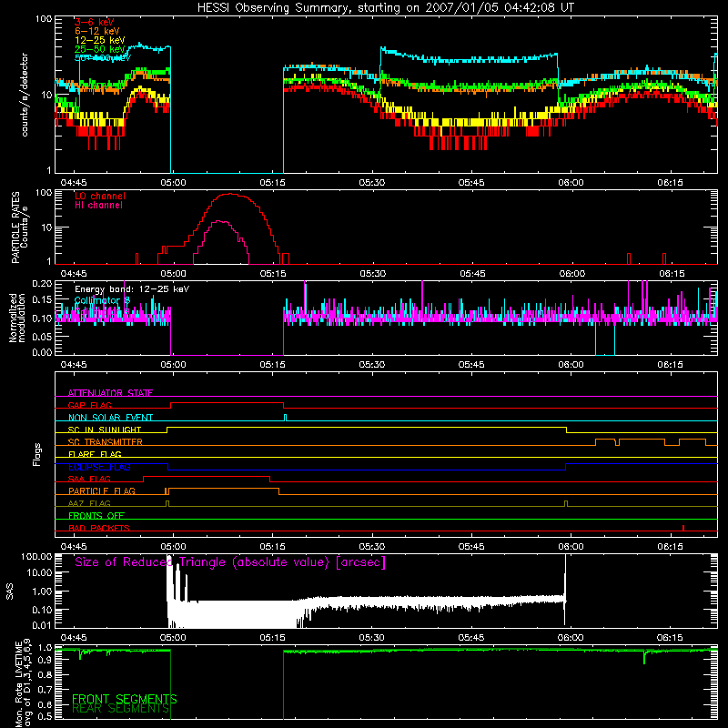Screen dimensions: 728x728
Task: Select the "NON SOLAR EVENT" flag label
Action: (110, 418)
